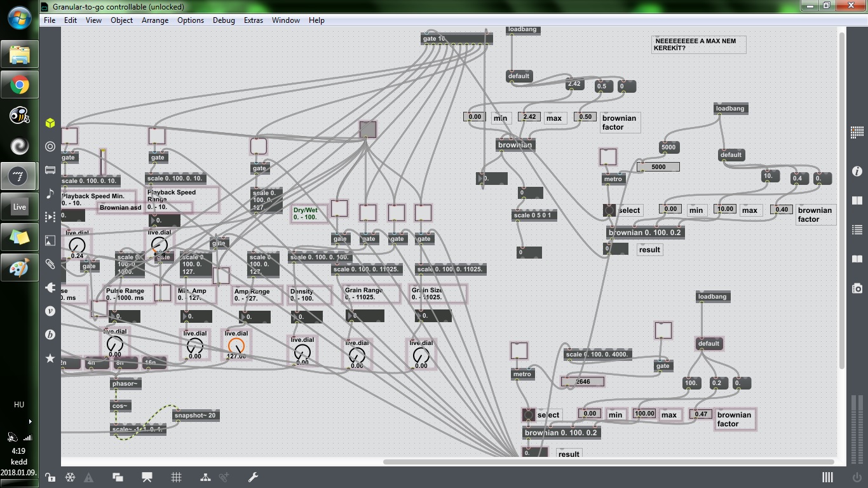Click the 0.47 brownian factor number box

(x=700, y=414)
